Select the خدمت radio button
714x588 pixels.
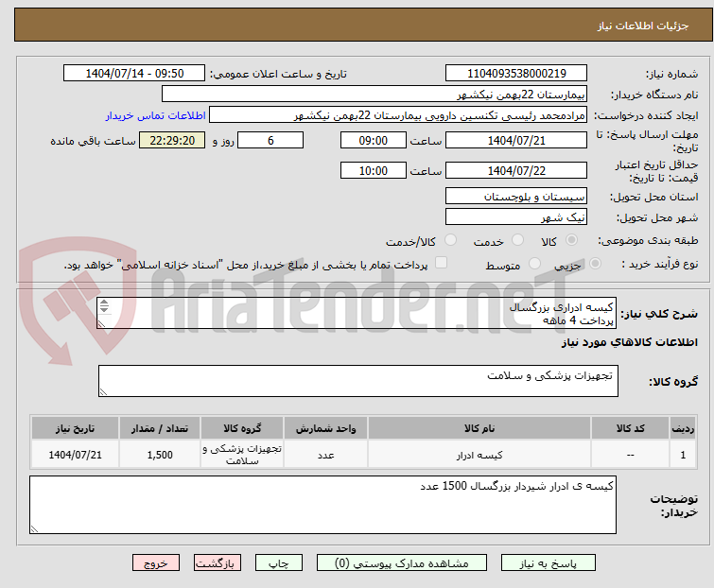click(x=517, y=240)
